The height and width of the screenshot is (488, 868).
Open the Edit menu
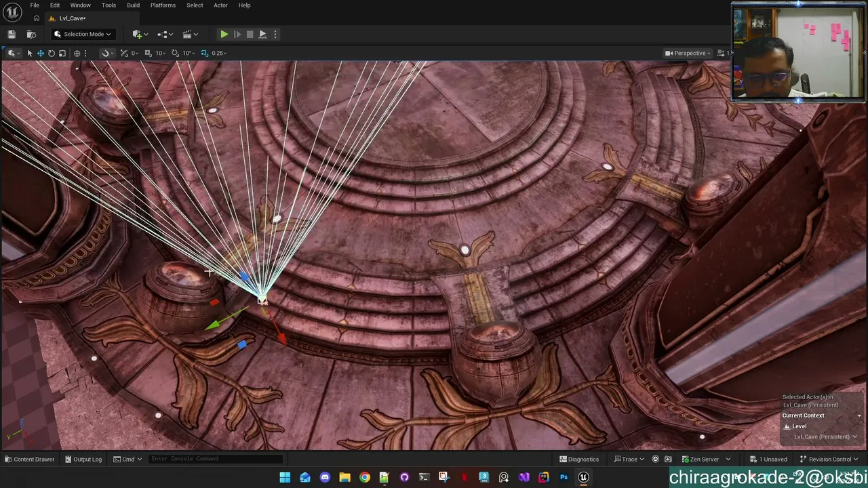55,5
